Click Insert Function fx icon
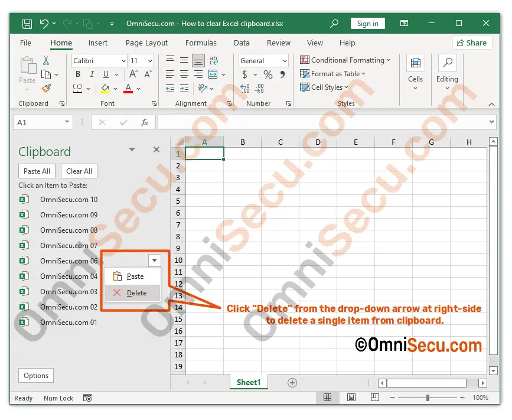 (144, 122)
